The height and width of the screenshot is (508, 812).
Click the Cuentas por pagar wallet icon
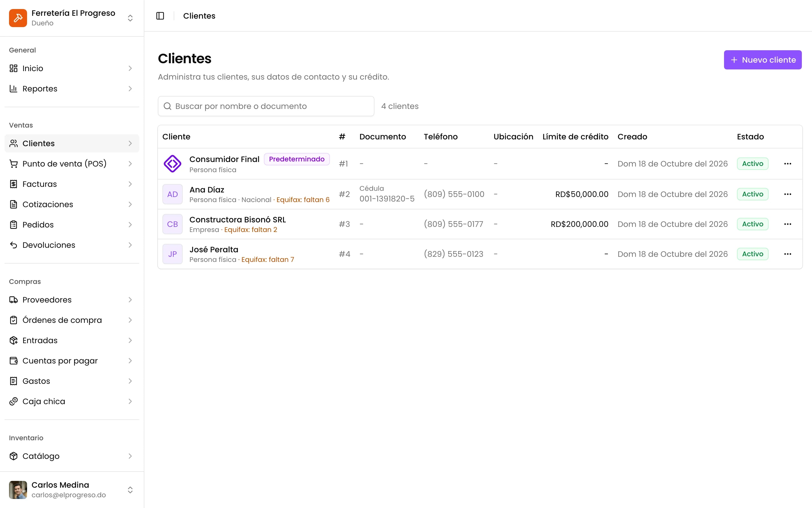point(14,361)
